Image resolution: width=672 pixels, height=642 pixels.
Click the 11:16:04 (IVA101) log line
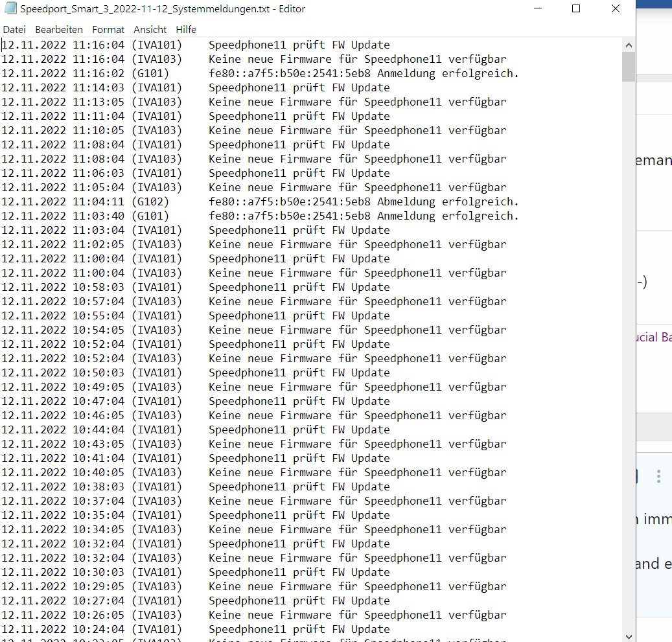click(x=196, y=45)
